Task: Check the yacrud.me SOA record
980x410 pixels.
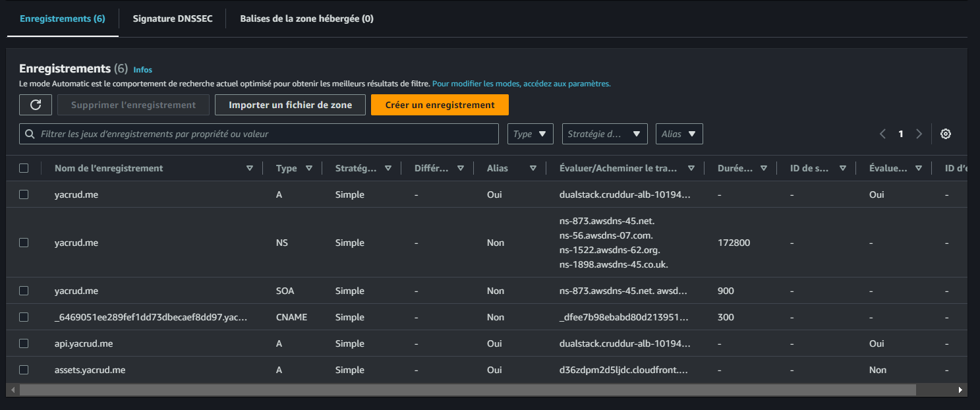Action: click(24, 291)
